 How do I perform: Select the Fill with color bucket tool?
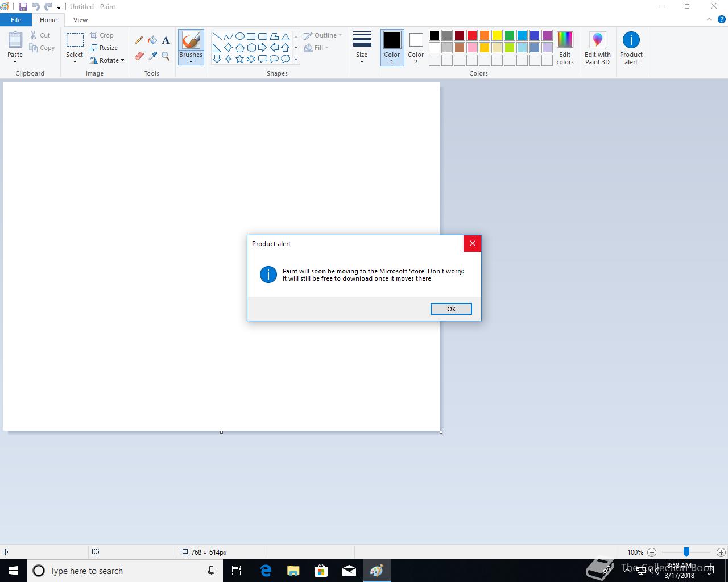pos(152,40)
